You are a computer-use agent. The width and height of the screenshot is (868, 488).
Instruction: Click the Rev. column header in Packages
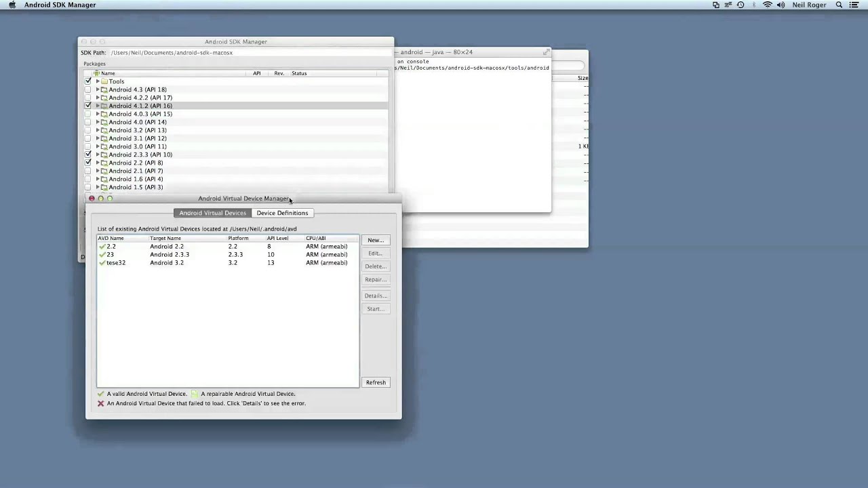[x=279, y=73]
